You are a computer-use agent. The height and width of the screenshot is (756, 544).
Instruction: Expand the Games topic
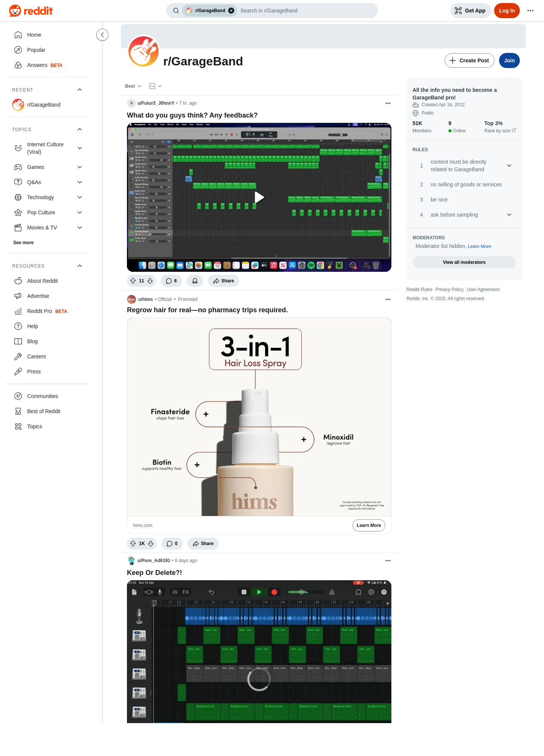click(48, 167)
